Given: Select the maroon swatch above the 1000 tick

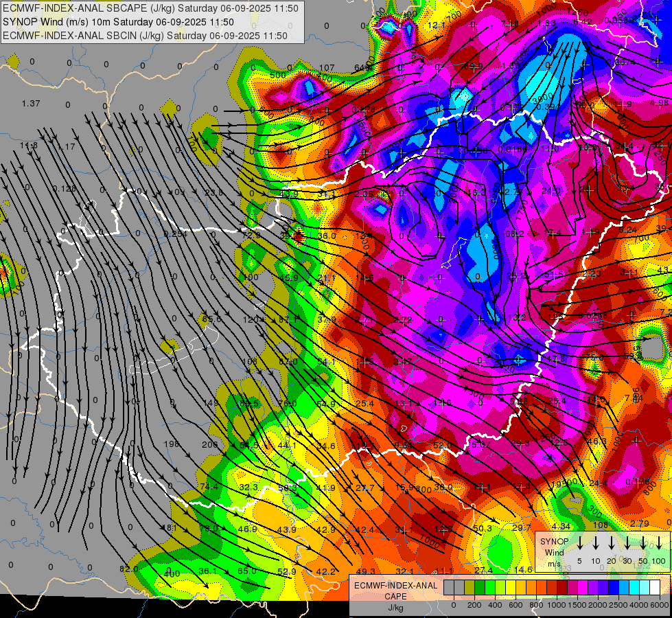Looking at the screenshot, I should (562, 588).
